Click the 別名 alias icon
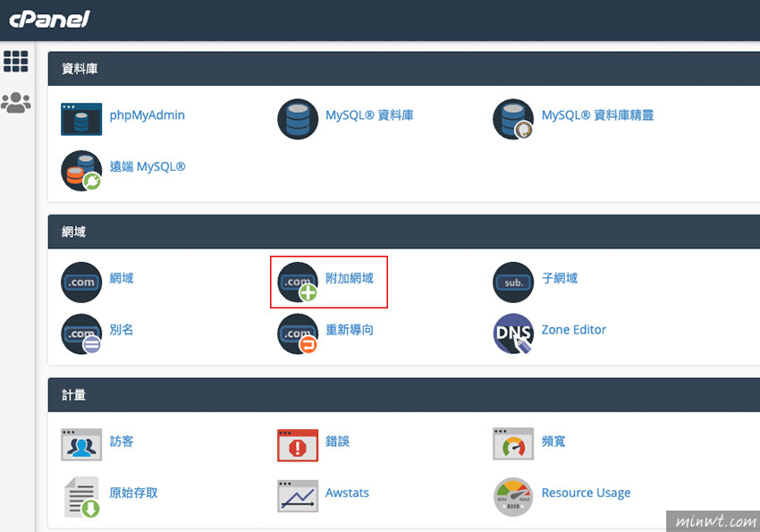The height and width of the screenshot is (532, 760). (x=81, y=334)
